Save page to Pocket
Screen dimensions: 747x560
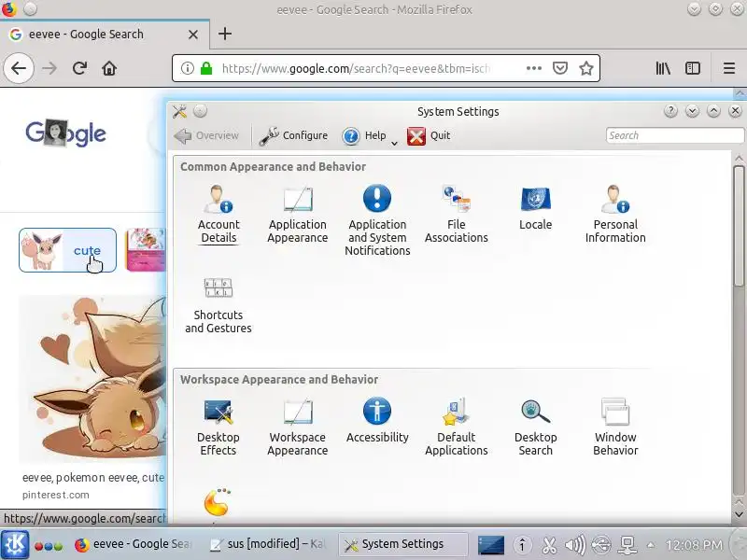coord(559,68)
